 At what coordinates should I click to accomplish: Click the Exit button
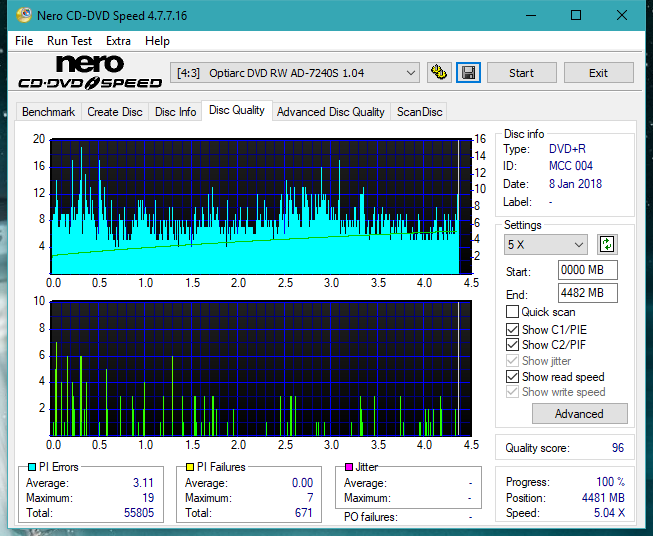pos(598,73)
